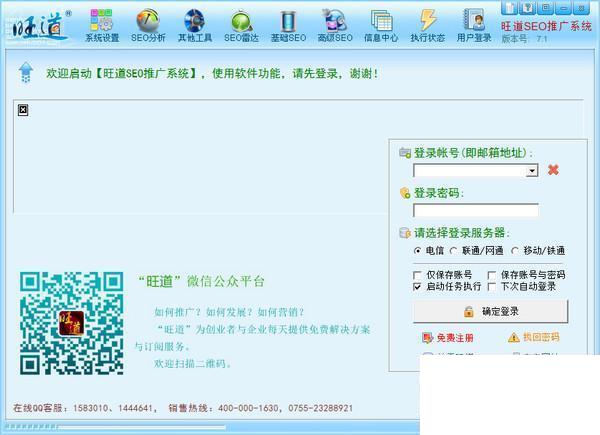
Task: Enable 下次自动登录 checkbox
Action: point(492,287)
